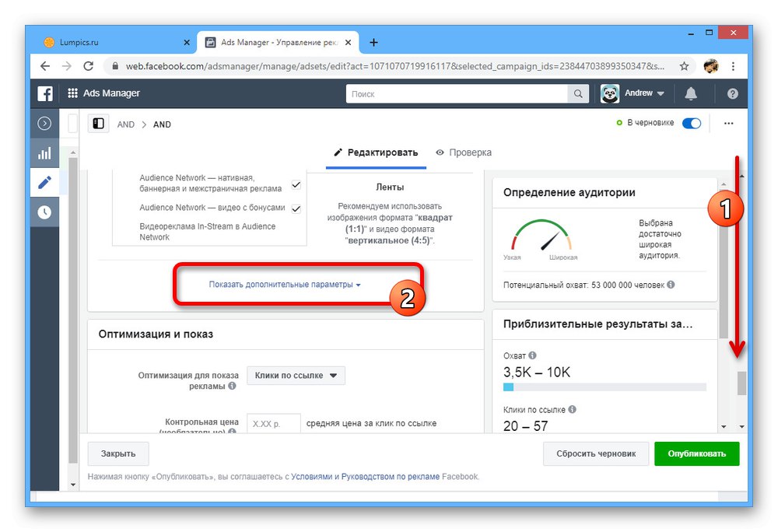Click the browser address bar
The height and width of the screenshot is (532, 778).
click(x=394, y=66)
